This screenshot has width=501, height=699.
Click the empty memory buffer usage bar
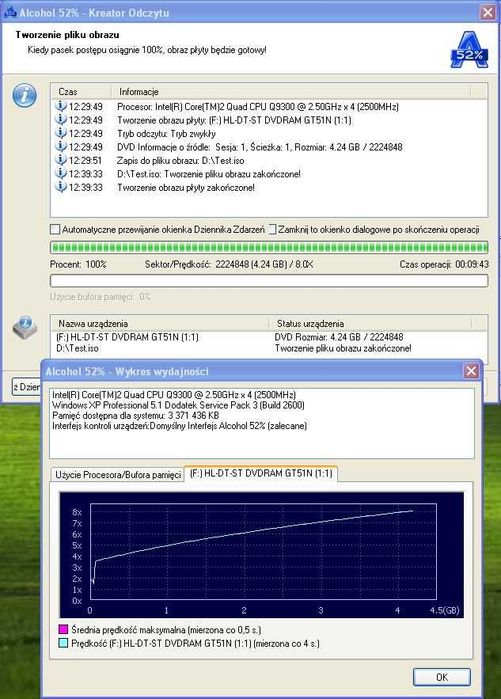[x=269, y=280]
